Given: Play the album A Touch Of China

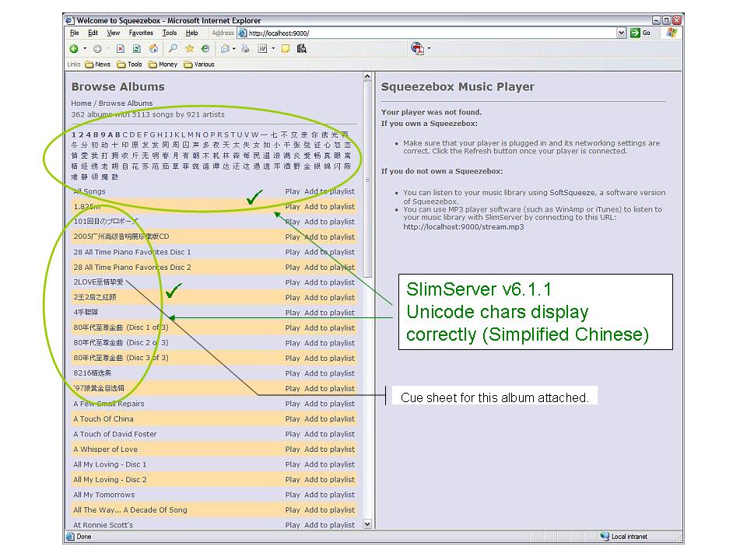Looking at the screenshot, I should (x=292, y=419).
